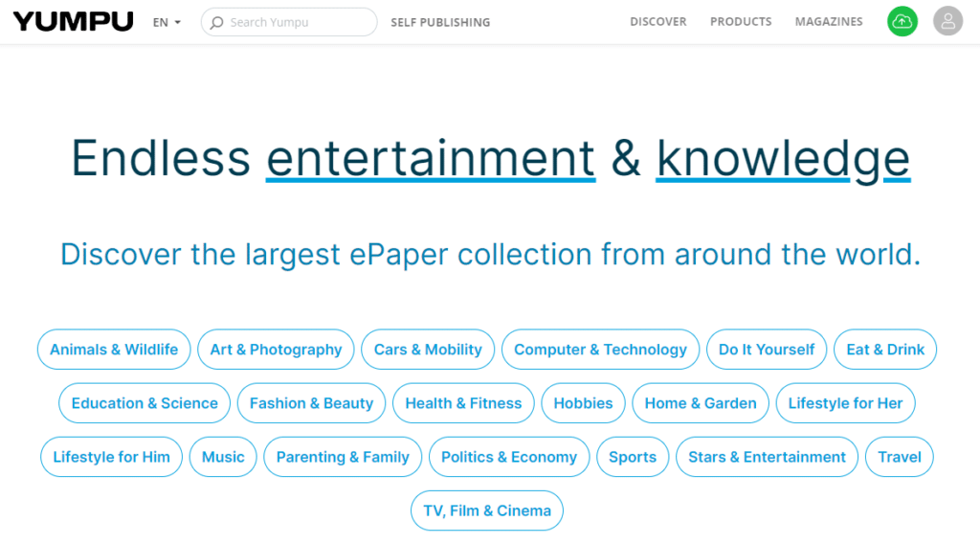Select the Art & Photography category
980x544 pixels.
276,350
